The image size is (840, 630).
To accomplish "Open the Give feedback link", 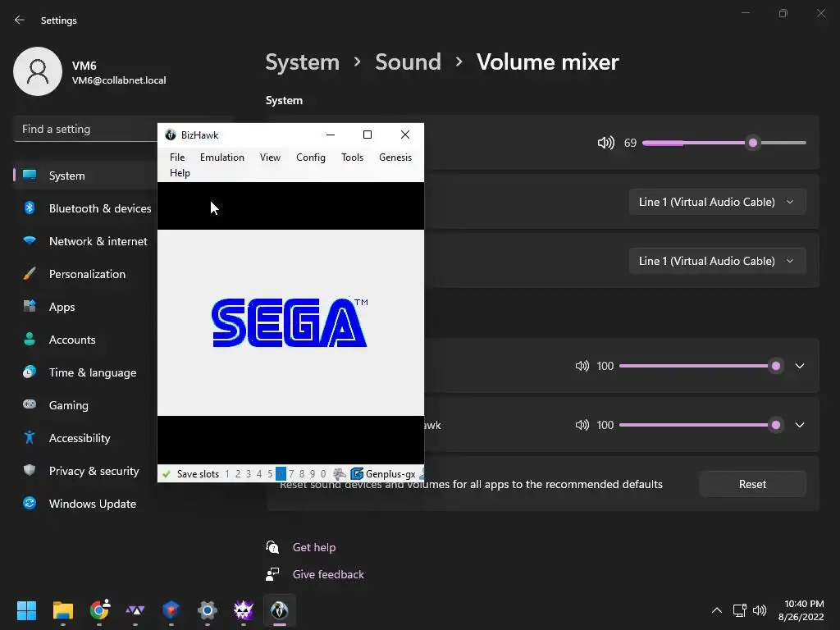I will coord(328,574).
